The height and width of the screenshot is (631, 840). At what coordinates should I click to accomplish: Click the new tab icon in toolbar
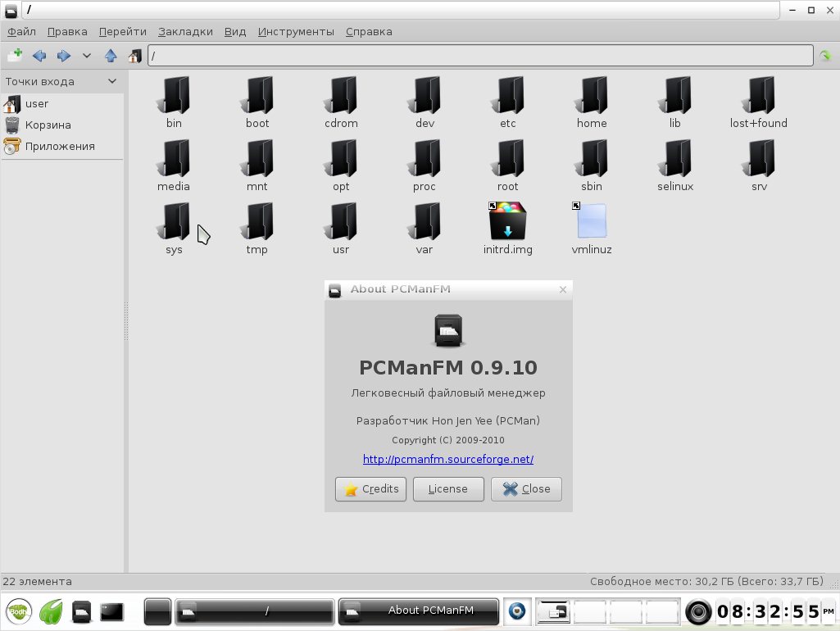(15, 56)
